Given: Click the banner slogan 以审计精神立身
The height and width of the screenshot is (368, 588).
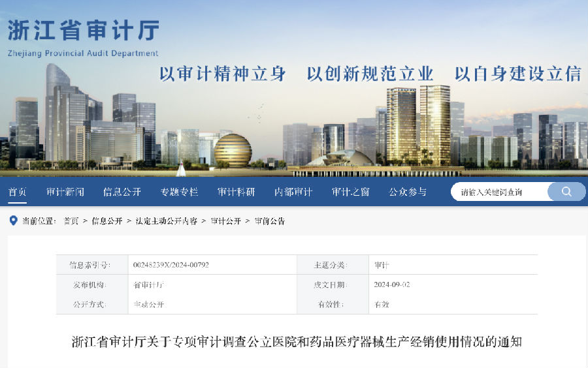Looking at the screenshot, I should tap(223, 74).
